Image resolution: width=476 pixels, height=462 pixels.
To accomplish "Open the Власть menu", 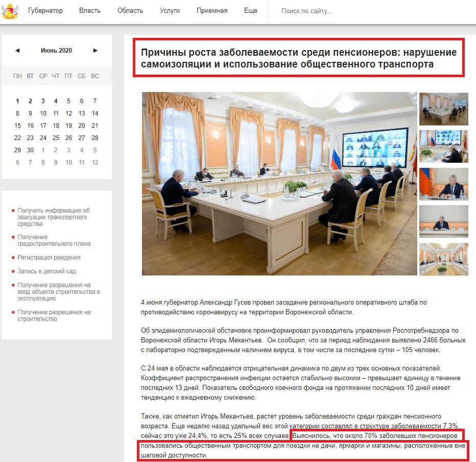I will 89,11.
